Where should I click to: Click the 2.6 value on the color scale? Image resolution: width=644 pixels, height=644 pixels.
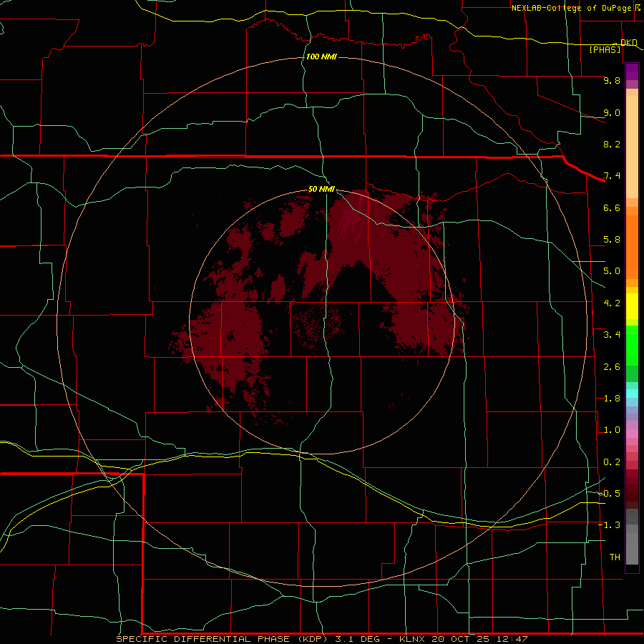[612, 367]
